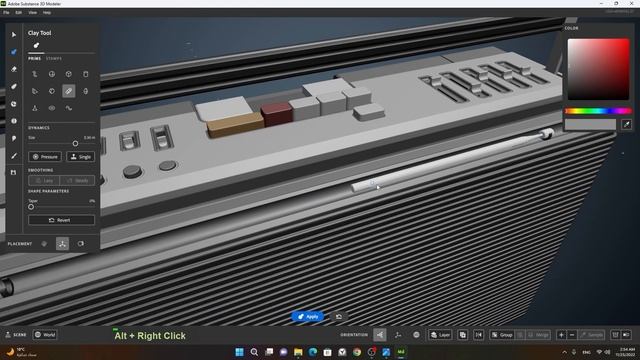Select highlighted Orientation mode icon
The image size is (640, 360).
coord(380,335)
